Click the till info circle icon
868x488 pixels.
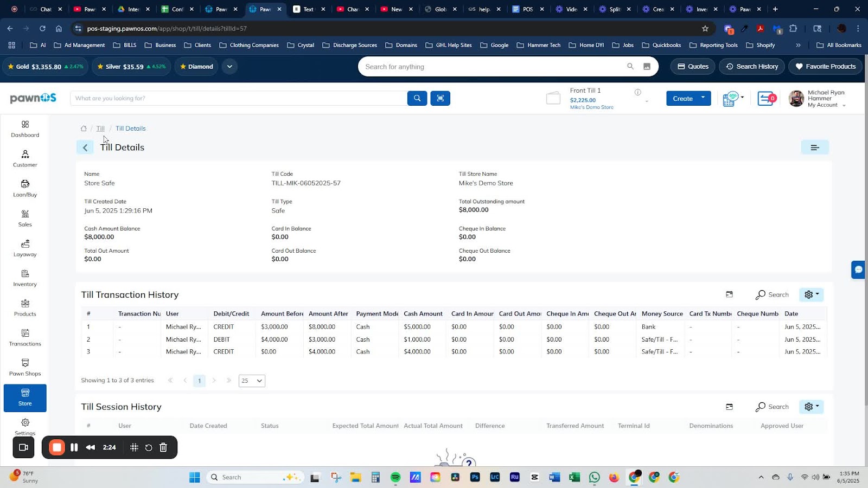tap(638, 92)
